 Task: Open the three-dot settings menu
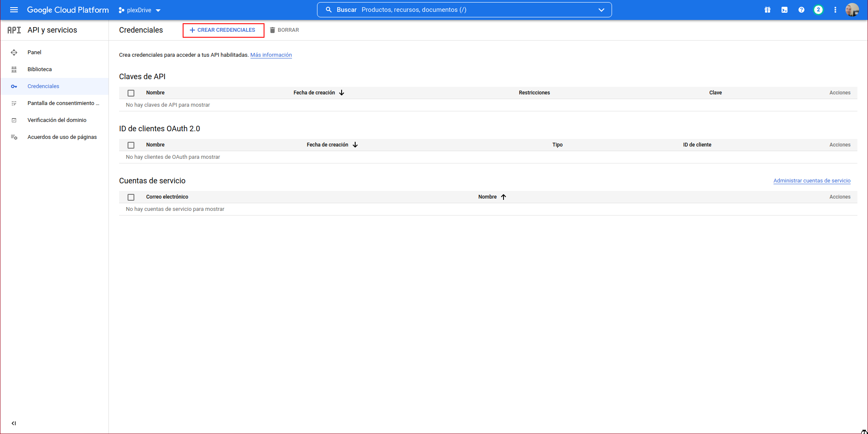(835, 10)
